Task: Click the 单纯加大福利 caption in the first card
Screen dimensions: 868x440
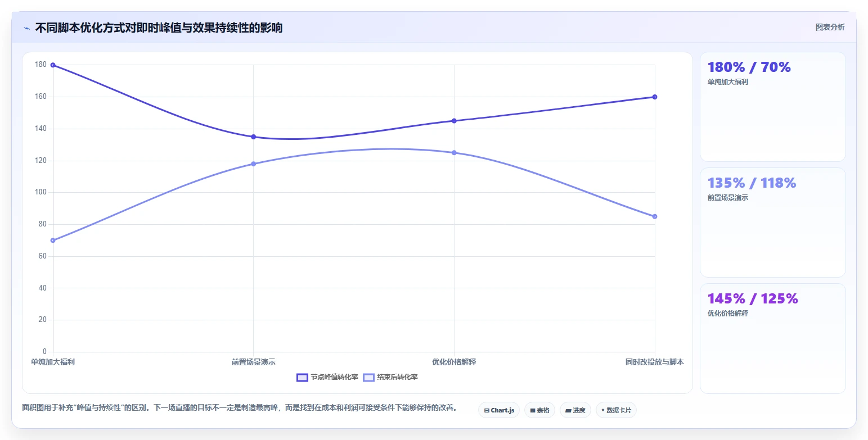Action: (728, 82)
